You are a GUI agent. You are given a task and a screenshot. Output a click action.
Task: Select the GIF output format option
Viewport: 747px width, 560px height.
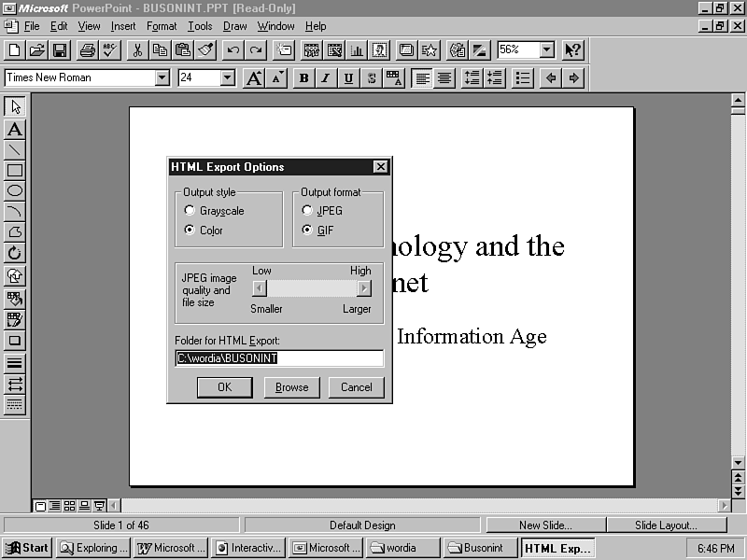[x=307, y=231]
